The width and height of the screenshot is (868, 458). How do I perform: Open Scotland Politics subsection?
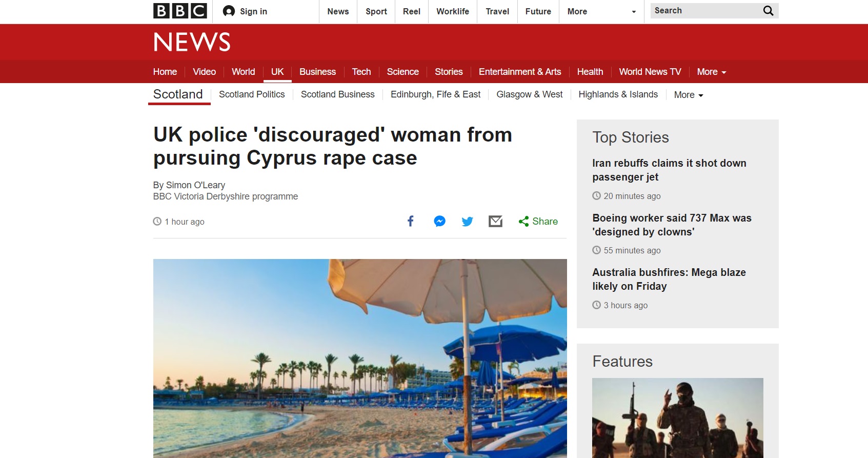[x=252, y=94]
